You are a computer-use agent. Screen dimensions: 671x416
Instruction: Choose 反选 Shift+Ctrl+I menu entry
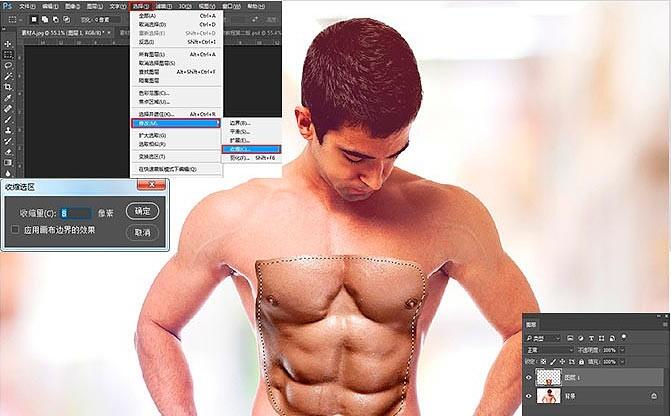177,42
